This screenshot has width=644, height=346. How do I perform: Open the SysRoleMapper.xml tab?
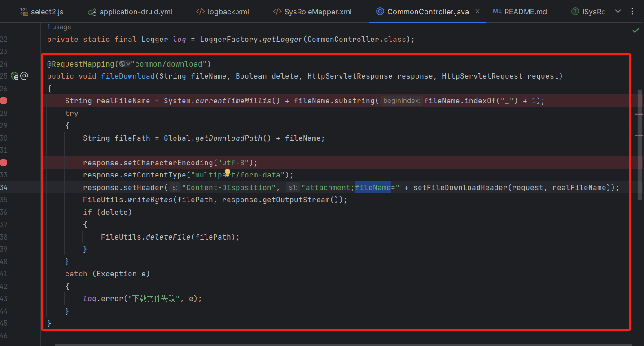click(312, 12)
